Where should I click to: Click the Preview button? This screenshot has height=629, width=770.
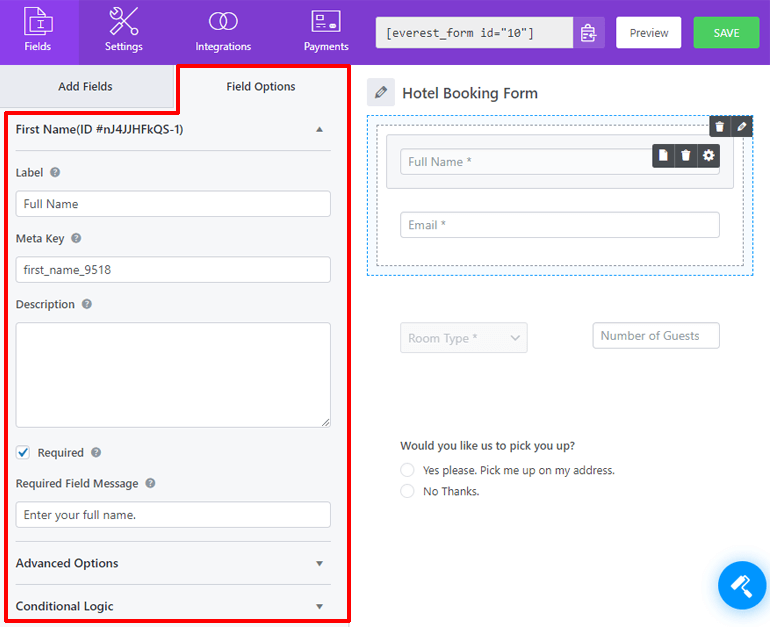point(648,33)
